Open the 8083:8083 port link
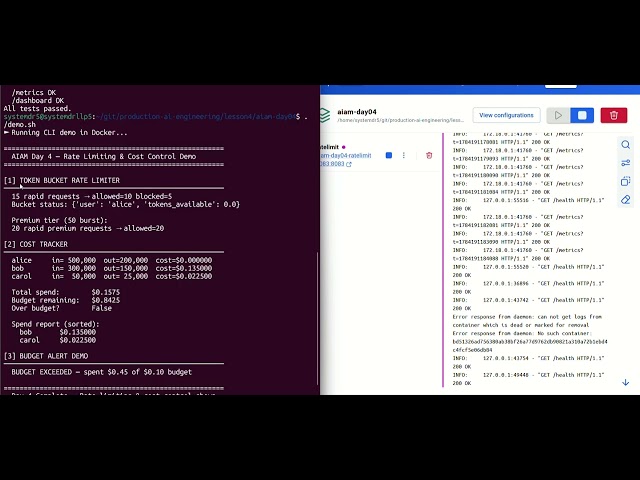Screen dimensions: 640x480 [336, 164]
